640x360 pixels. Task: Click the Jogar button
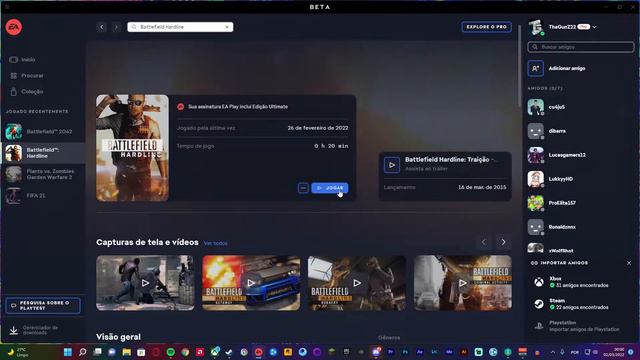click(x=330, y=188)
